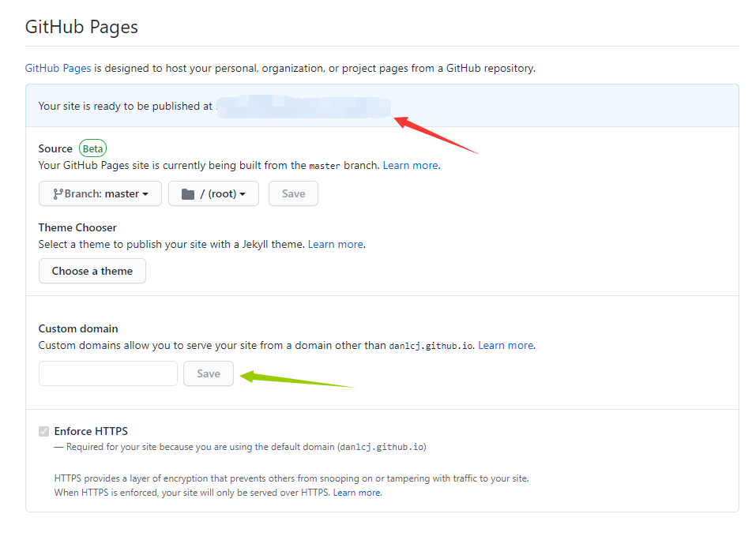Image resolution: width=756 pixels, height=540 pixels.
Task: Click the folder icon in the root selector
Action: click(x=187, y=194)
